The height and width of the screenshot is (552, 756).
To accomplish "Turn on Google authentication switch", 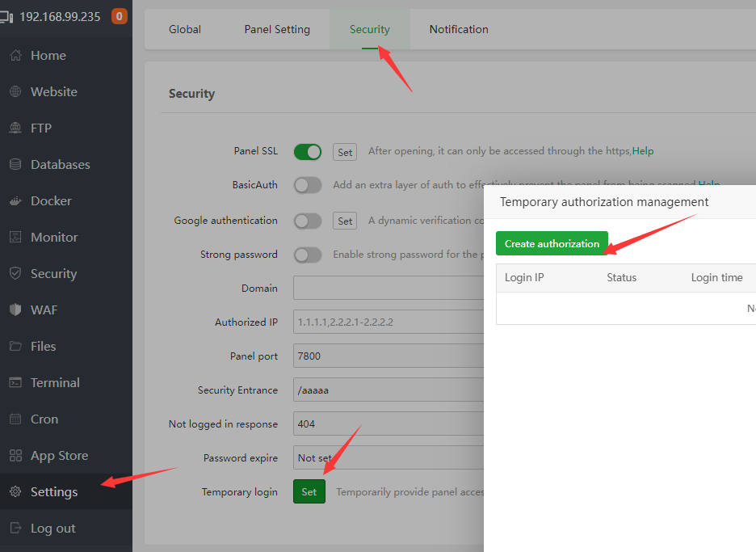I will tap(307, 221).
